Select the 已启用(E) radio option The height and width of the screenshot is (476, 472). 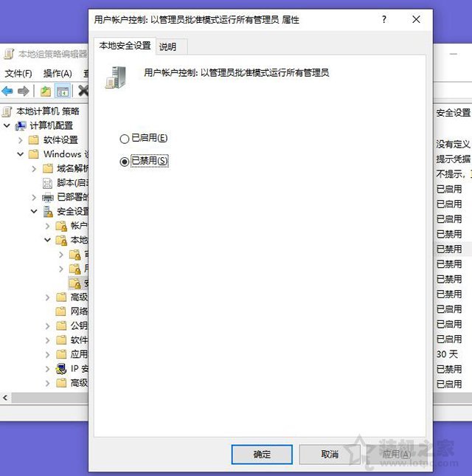144,139
